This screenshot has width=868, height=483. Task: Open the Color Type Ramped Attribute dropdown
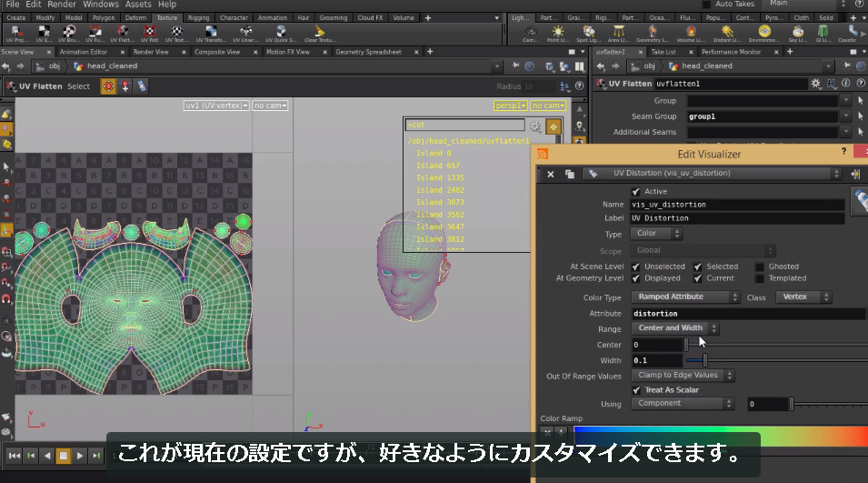click(x=685, y=297)
